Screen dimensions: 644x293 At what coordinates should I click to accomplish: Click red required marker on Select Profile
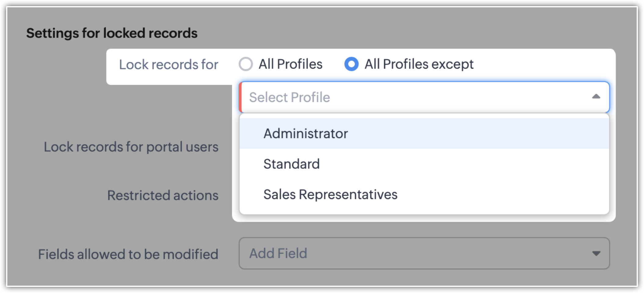[240, 97]
